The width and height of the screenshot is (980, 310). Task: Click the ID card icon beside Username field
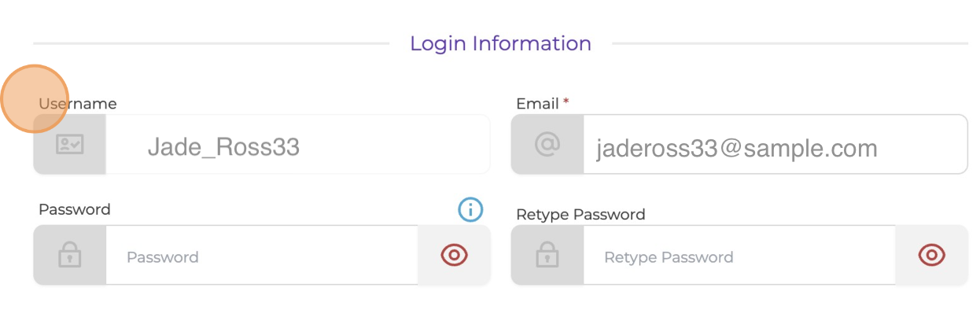coord(70,144)
